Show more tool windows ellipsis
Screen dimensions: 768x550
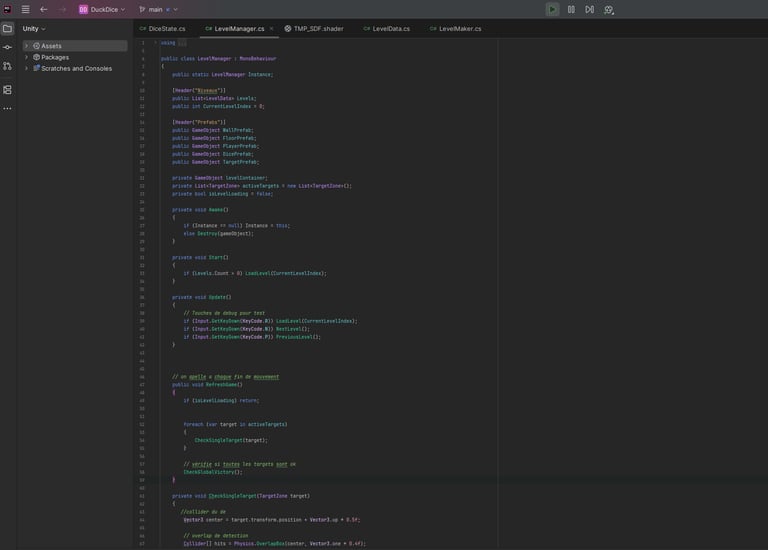7,108
